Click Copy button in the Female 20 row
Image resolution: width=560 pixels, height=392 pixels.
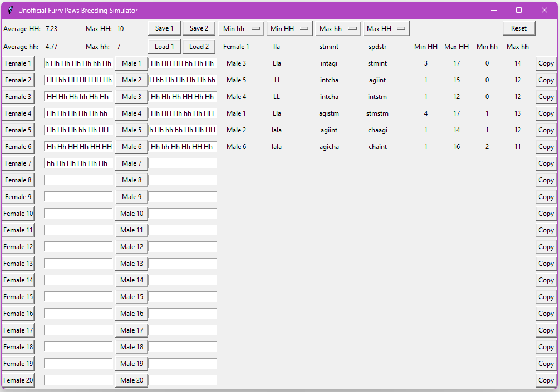click(x=546, y=380)
